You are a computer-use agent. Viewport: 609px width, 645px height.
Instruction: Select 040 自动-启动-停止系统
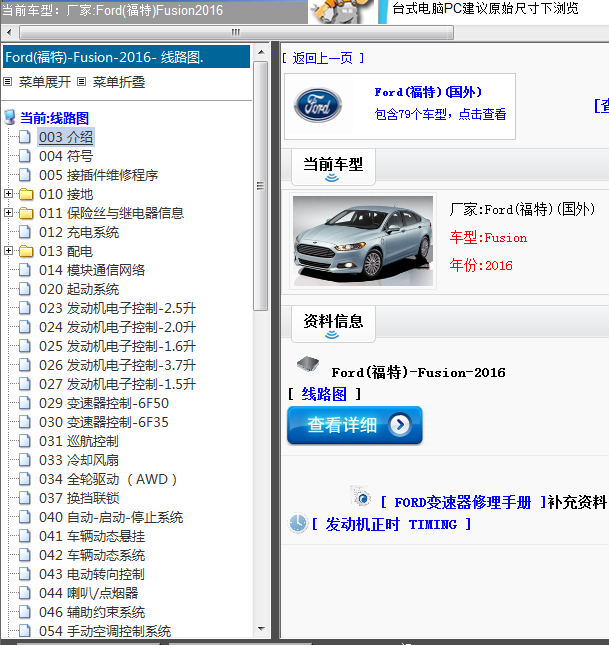pos(111,517)
